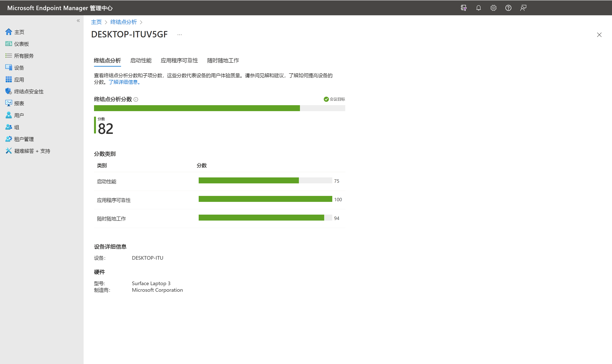Click the score value 75
Viewport: 612px width, 364px height.
(337, 181)
